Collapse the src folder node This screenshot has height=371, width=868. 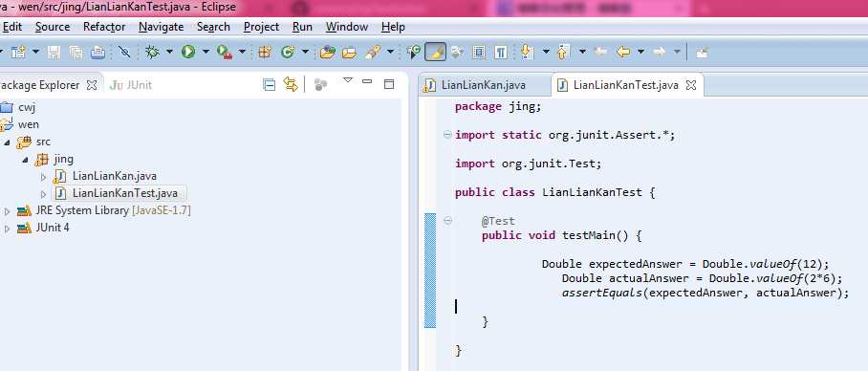coord(7,142)
